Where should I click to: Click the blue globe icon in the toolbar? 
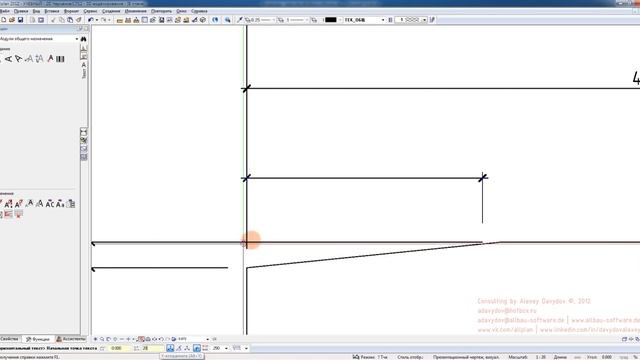pos(215,20)
